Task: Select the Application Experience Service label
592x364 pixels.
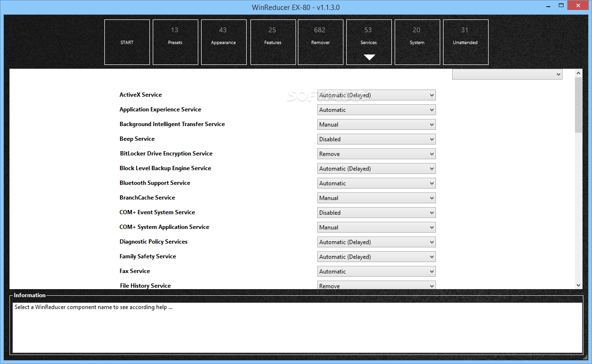Action: click(x=160, y=109)
